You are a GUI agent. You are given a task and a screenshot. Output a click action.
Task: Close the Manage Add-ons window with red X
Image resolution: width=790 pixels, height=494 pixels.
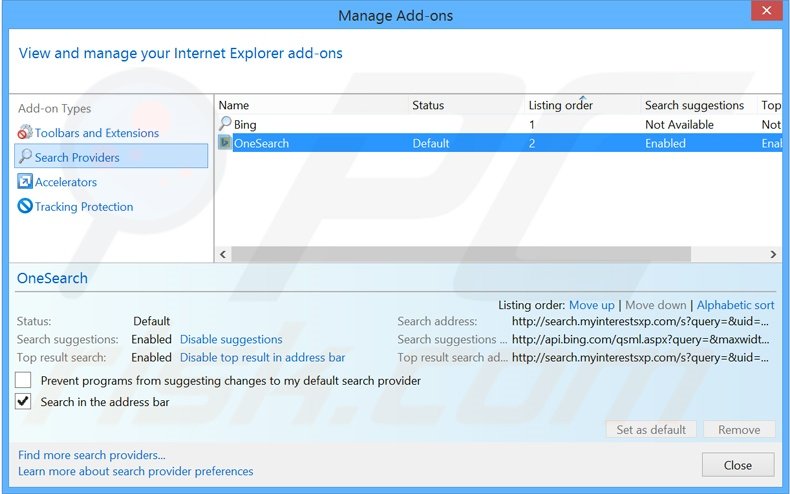tap(766, 11)
